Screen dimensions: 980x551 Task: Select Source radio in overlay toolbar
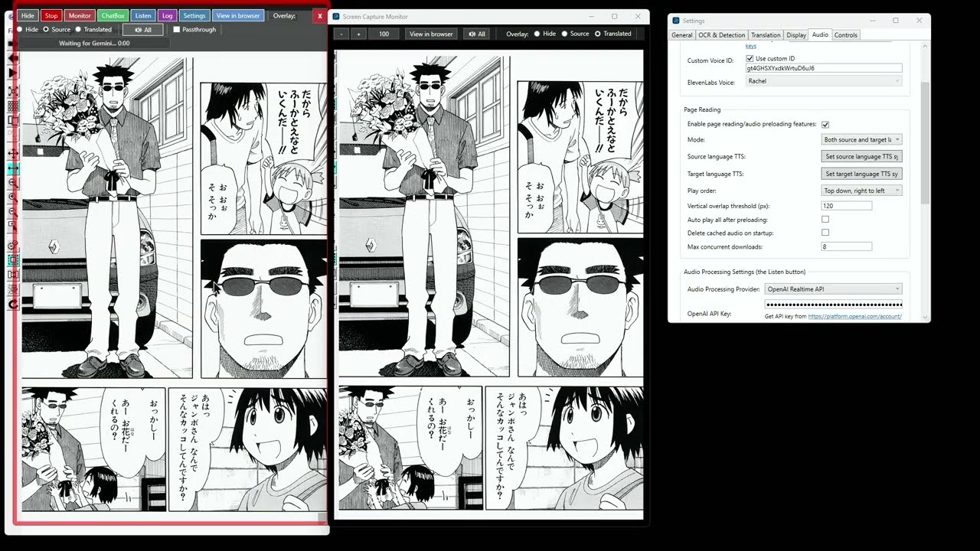(x=46, y=30)
